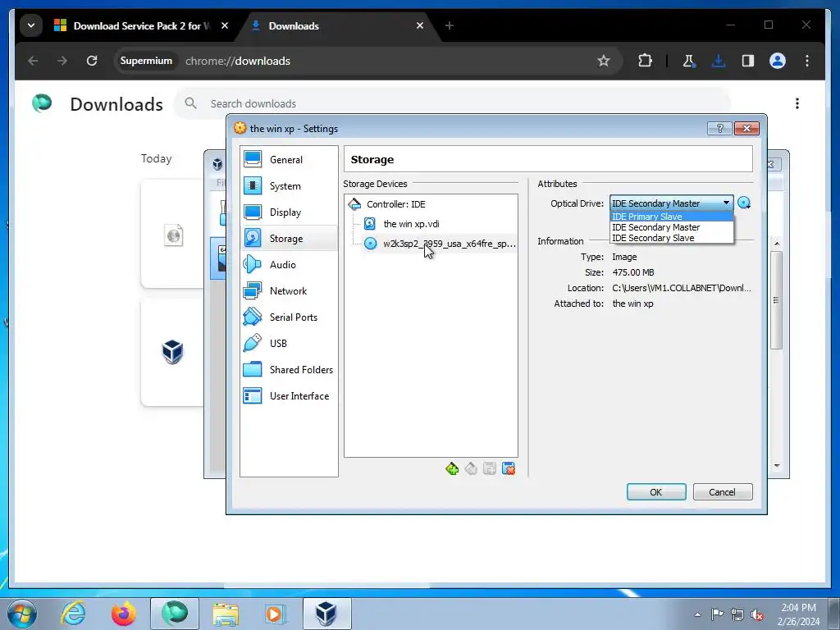Open the Chrome Labs flask icon
Screen dimensions: 840x630
(689, 61)
